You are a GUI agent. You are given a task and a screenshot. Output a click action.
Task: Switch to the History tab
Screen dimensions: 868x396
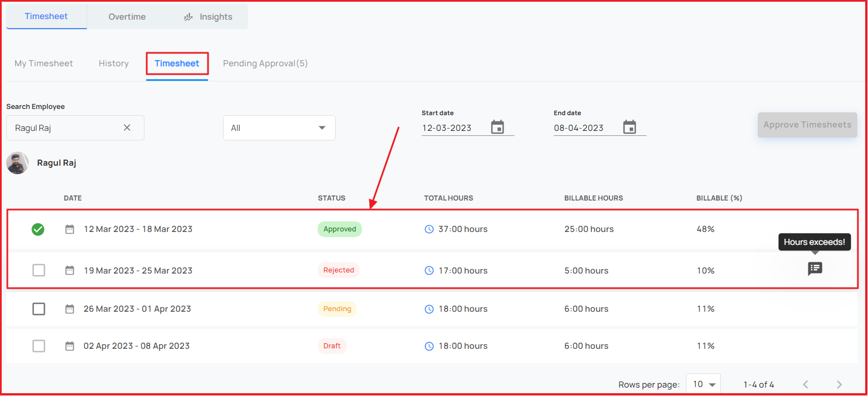click(x=114, y=63)
